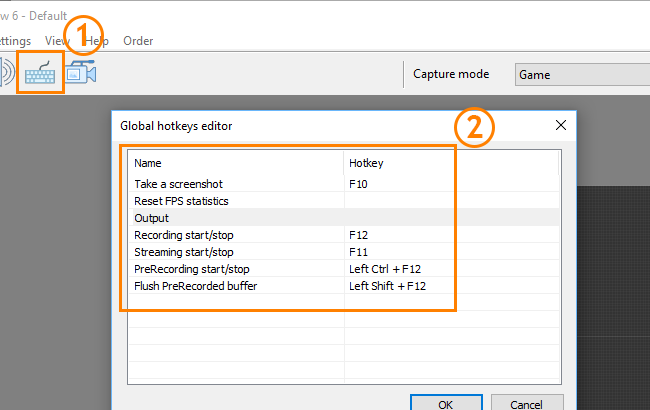Select the Flush PreRecorded buffer row
Viewport: 650px width, 410px height.
344,286
